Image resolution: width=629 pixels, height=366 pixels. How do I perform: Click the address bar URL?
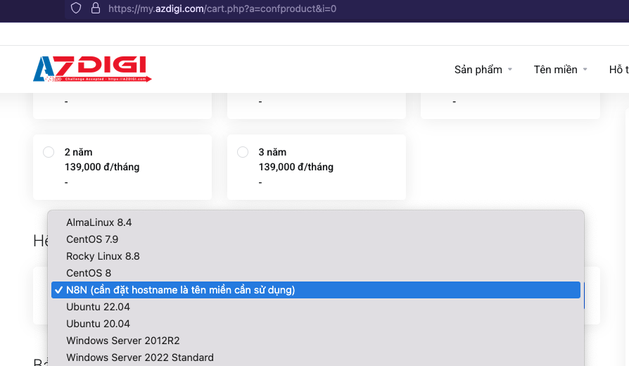click(222, 8)
